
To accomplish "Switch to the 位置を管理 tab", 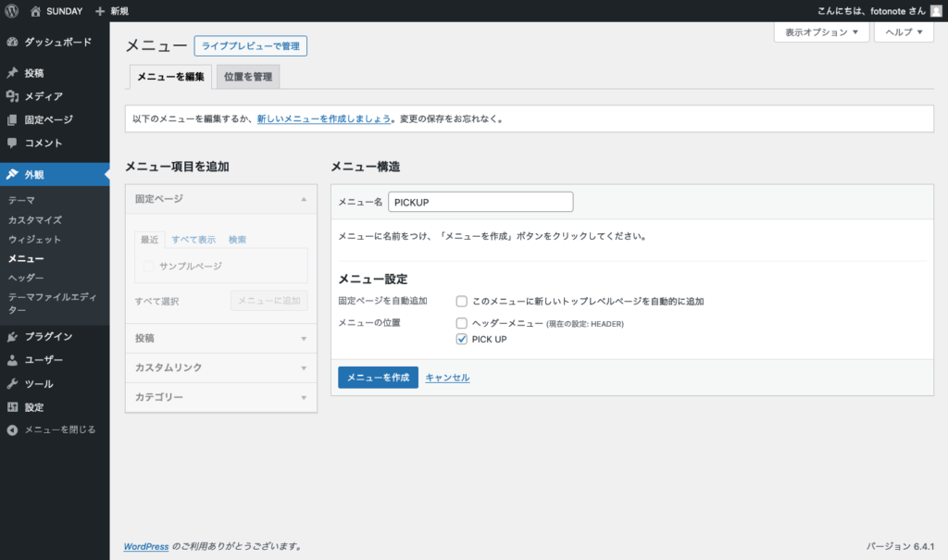I will pyautogui.click(x=248, y=77).
